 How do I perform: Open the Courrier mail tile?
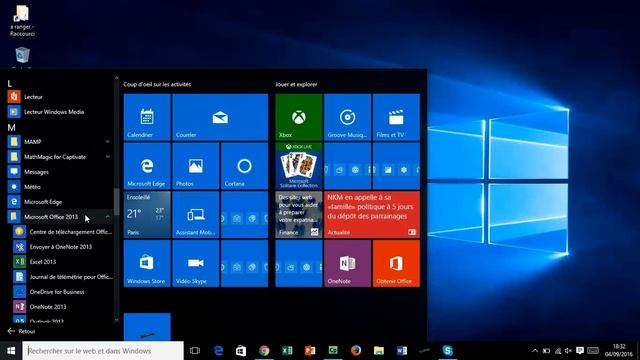coord(220,117)
